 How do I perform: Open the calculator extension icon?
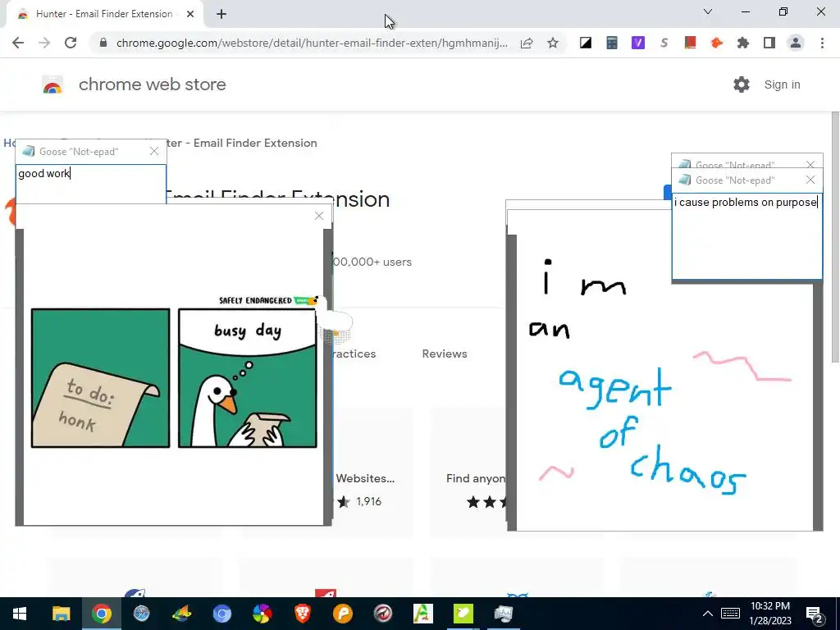(612, 43)
